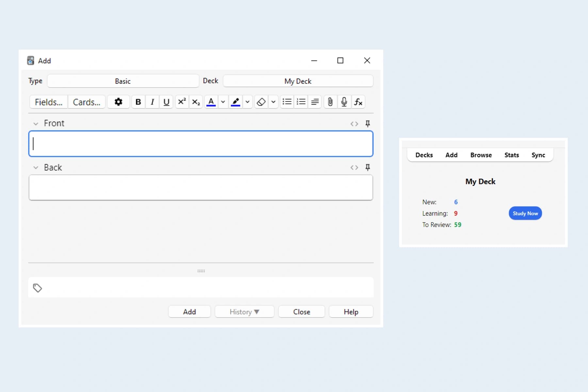Screen dimensions: 588x392
Task: Apply subscript formatting
Action: tap(196, 102)
